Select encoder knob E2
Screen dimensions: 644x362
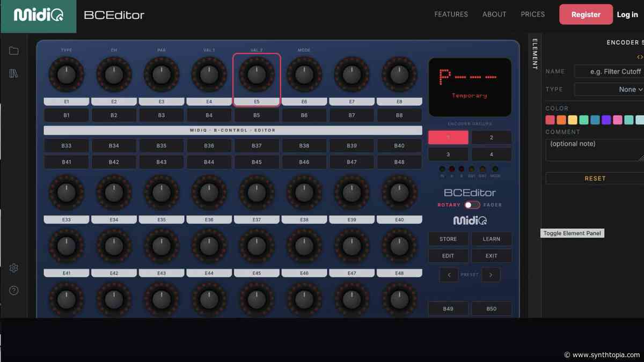tap(114, 75)
